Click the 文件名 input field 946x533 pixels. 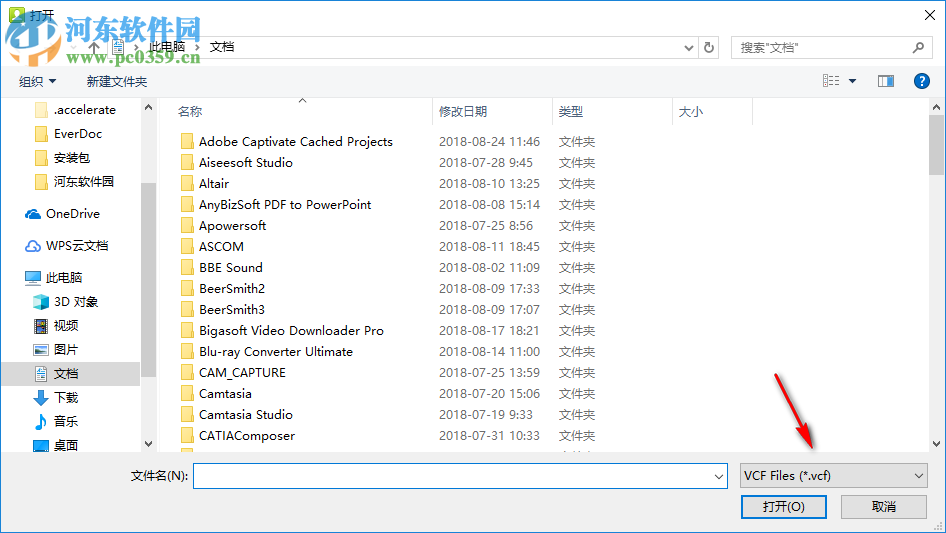tap(452, 476)
